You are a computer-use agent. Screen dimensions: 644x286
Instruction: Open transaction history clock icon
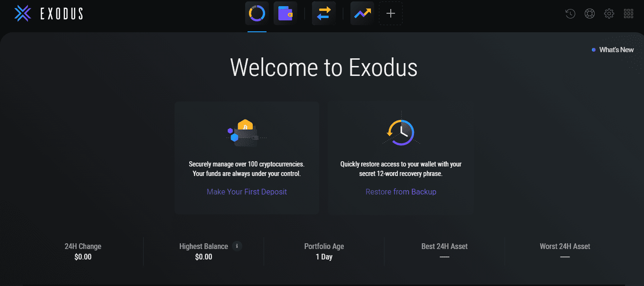570,14
